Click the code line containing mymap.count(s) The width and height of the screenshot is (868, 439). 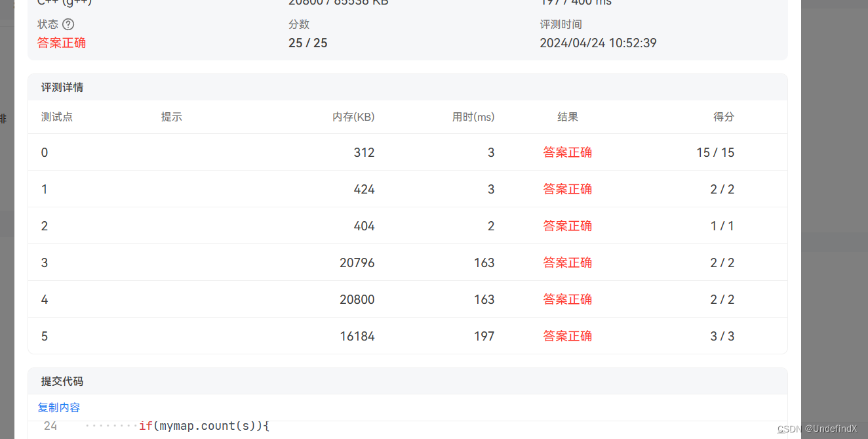(203, 426)
